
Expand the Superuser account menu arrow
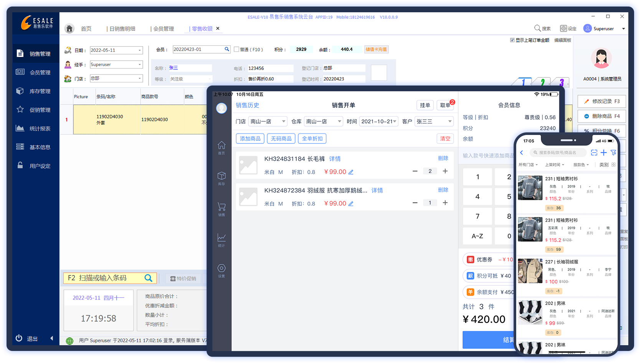pos(623,29)
